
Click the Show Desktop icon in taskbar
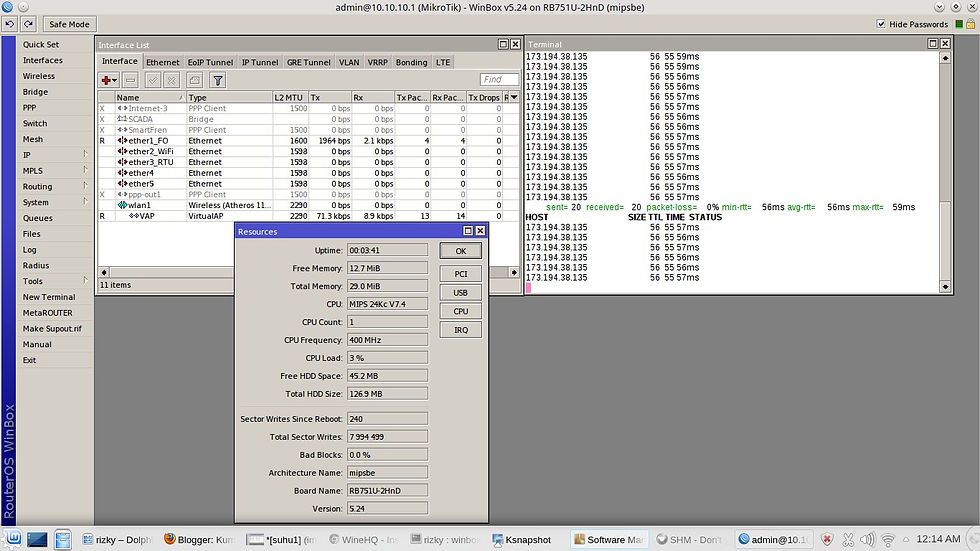(x=37, y=539)
